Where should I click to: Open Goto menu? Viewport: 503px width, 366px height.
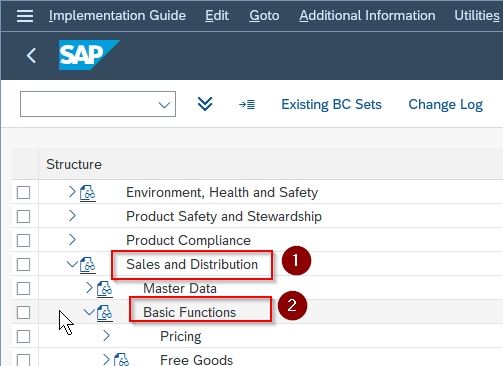(x=264, y=16)
